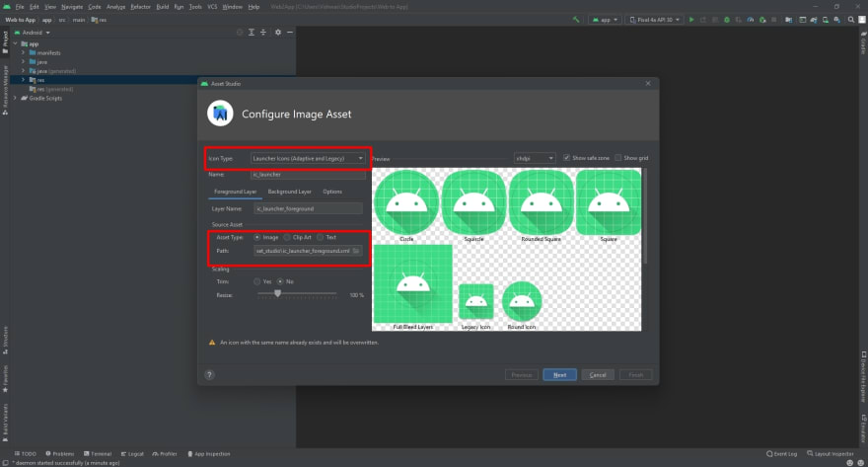Click the green Debug bug icon

point(727,20)
